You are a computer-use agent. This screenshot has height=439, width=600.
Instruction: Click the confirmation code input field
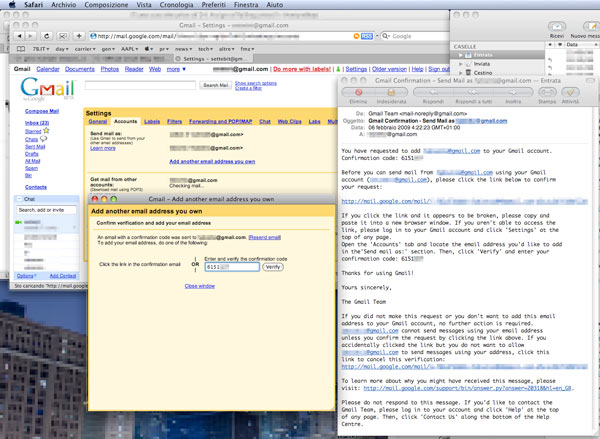click(x=232, y=267)
